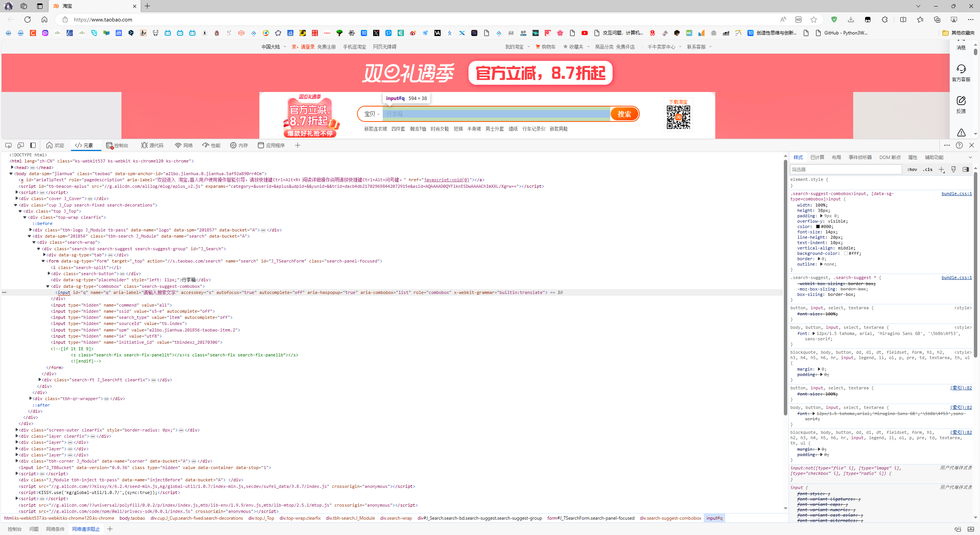Open the 布局 (Layout) sidebar tab
This screenshot has height=535, width=980.
[836, 158]
